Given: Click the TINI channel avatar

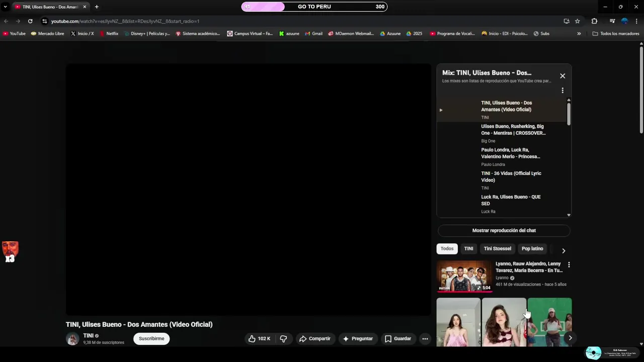Looking at the screenshot, I should coord(72,339).
